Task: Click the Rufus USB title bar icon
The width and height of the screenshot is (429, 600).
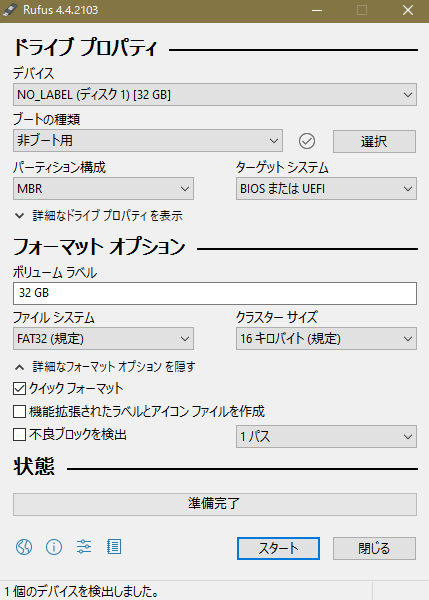Action: point(10,10)
